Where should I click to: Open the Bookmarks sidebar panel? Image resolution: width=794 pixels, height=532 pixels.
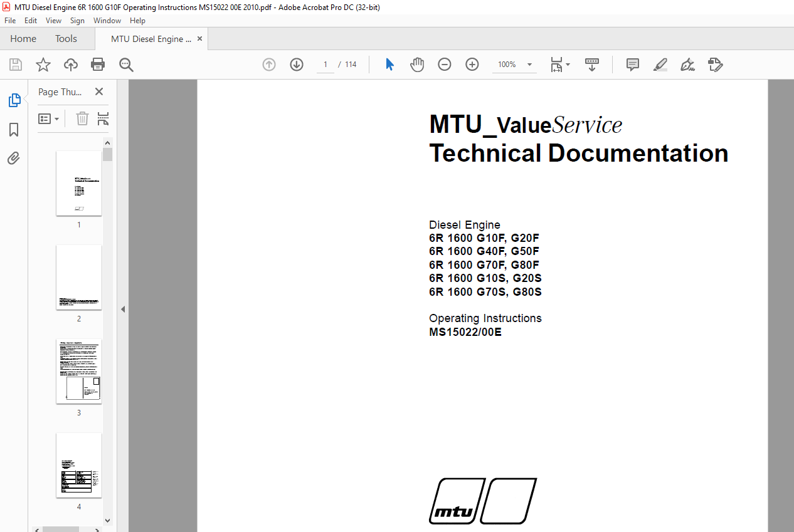coord(14,130)
